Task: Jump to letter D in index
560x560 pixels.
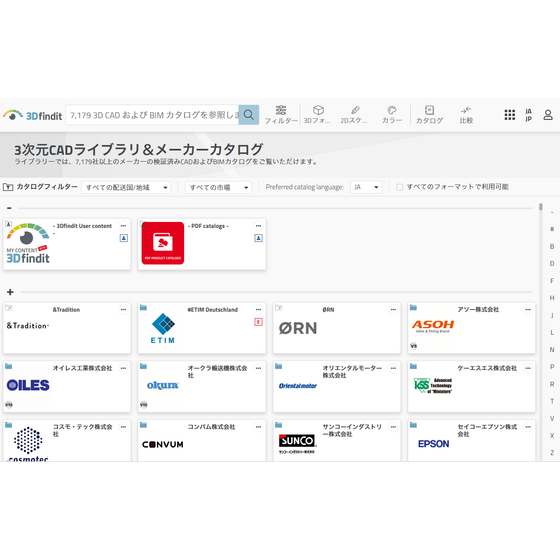Action: (x=552, y=264)
